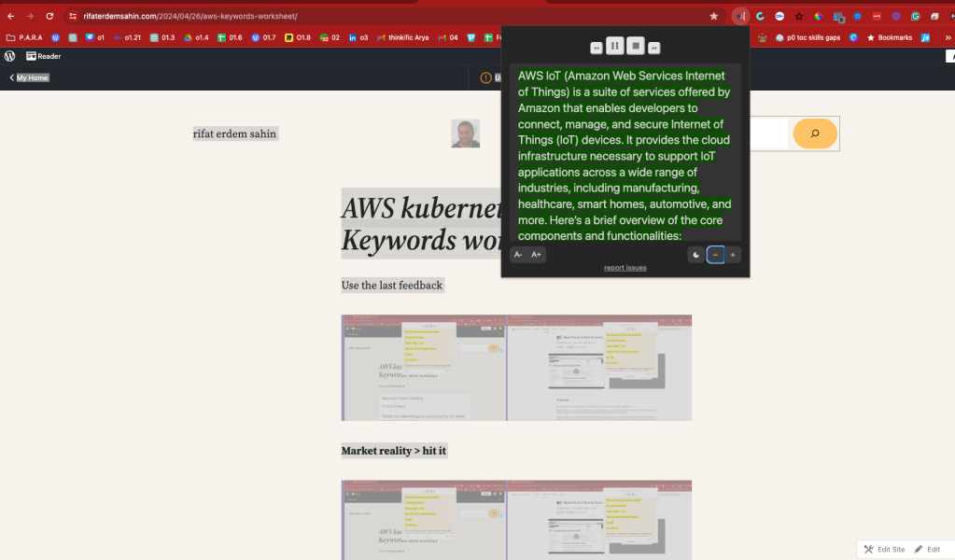
Task: Click the AWS kubernetes Keywords worksheet title
Action: [x=421, y=224]
